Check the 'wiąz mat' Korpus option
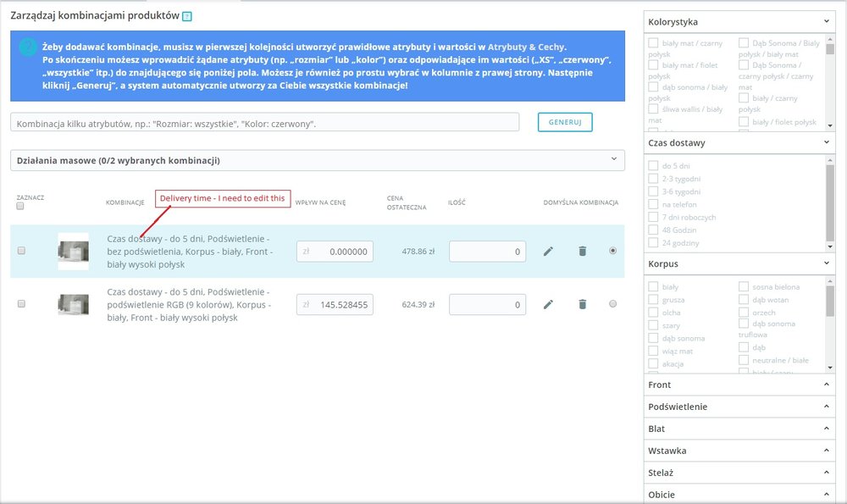This screenshot has width=847, height=504. point(653,351)
